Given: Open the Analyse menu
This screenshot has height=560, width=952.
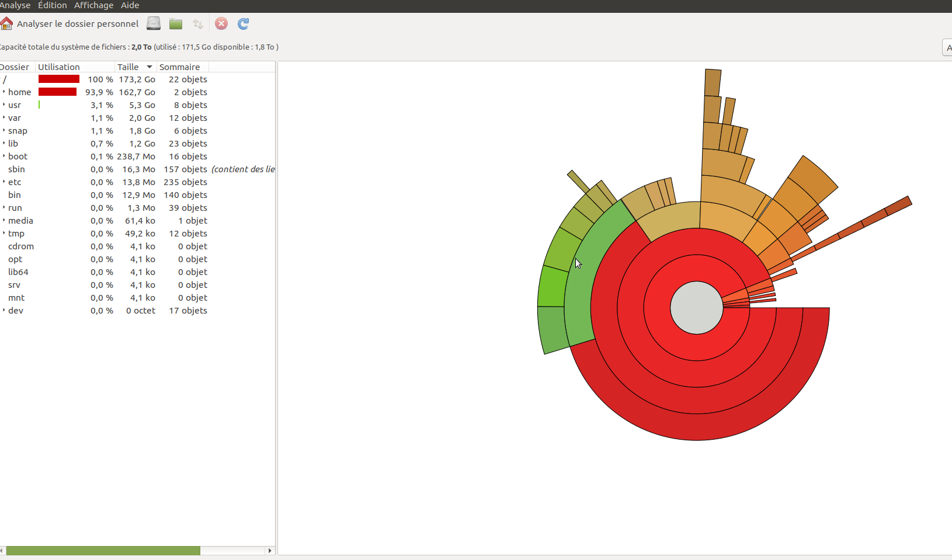Looking at the screenshot, I should 15,5.
